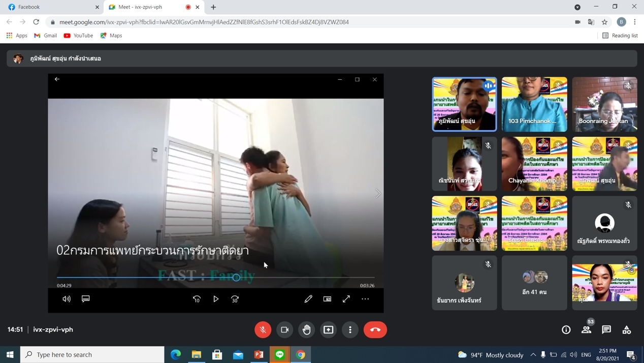Open the Activities panel icon

627,329
